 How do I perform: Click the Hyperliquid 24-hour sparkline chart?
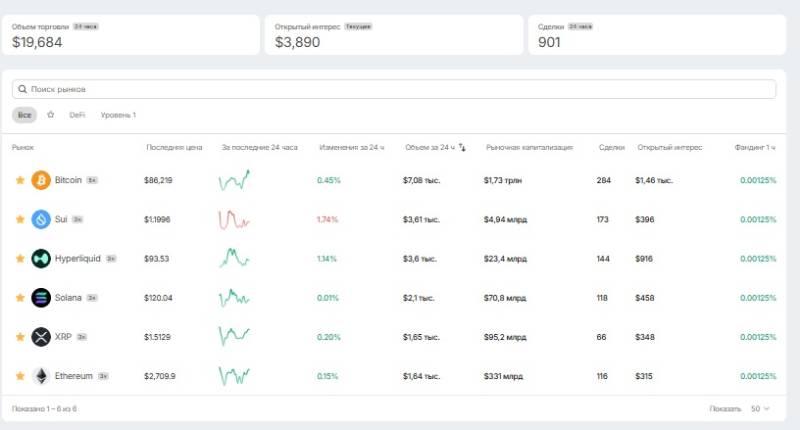pyautogui.click(x=234, y=258)
